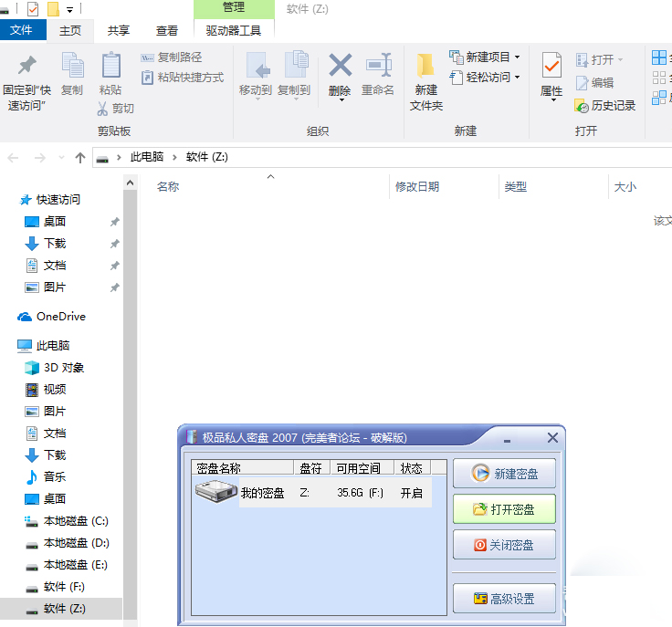
Task: Click the Delete red X icon
Action: coord(341,65)
